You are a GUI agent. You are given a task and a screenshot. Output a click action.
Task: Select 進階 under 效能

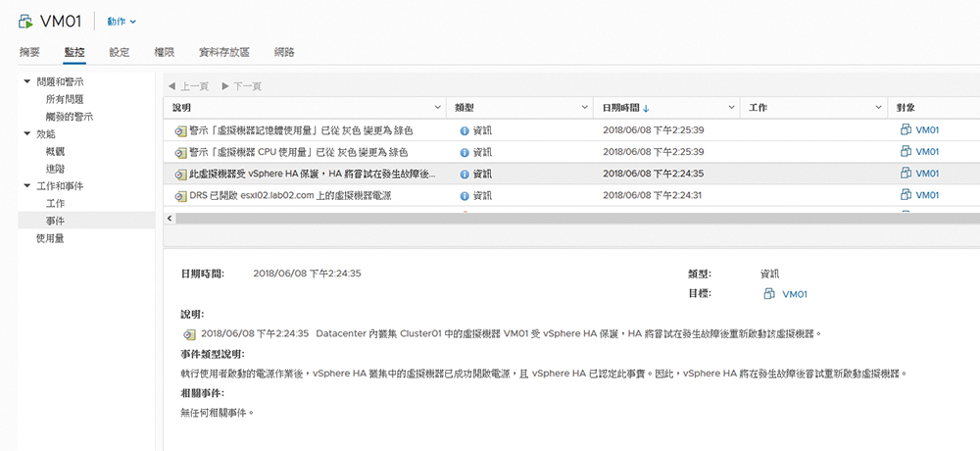(55, 169)
